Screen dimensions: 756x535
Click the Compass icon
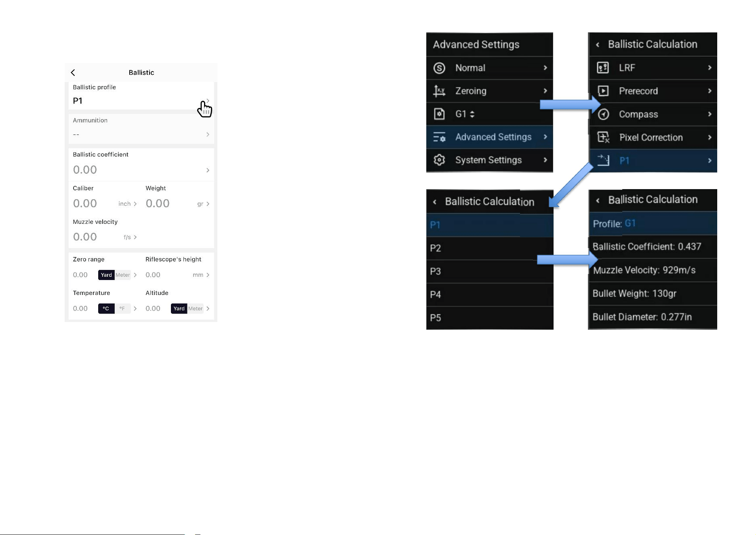click(603, 114)
